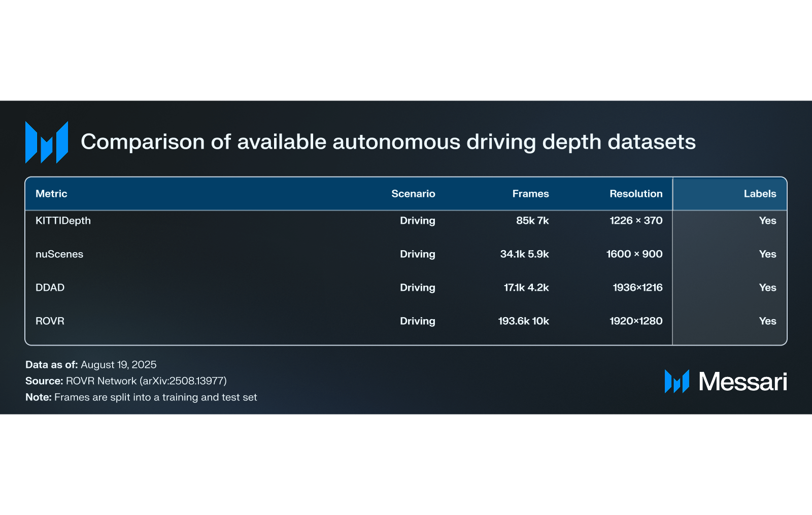Click the ROVR row name
812x515 pixels.
tap(50, 321)
